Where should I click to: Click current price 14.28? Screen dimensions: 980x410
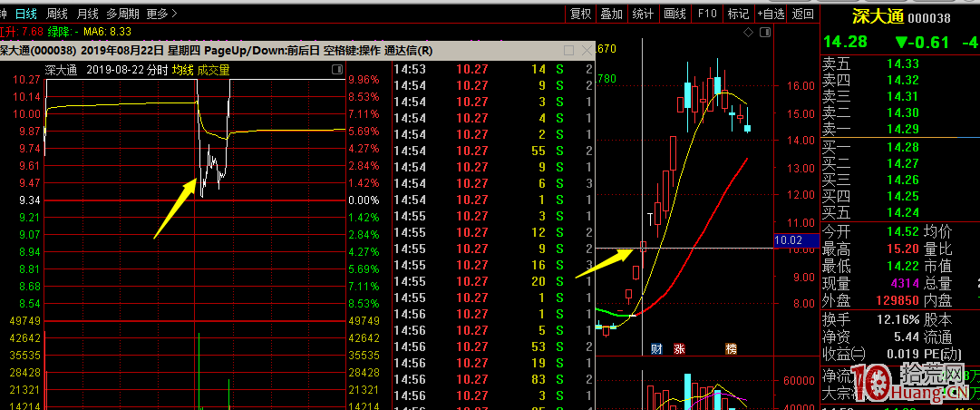pyautogui.click(x=845, y=42)
